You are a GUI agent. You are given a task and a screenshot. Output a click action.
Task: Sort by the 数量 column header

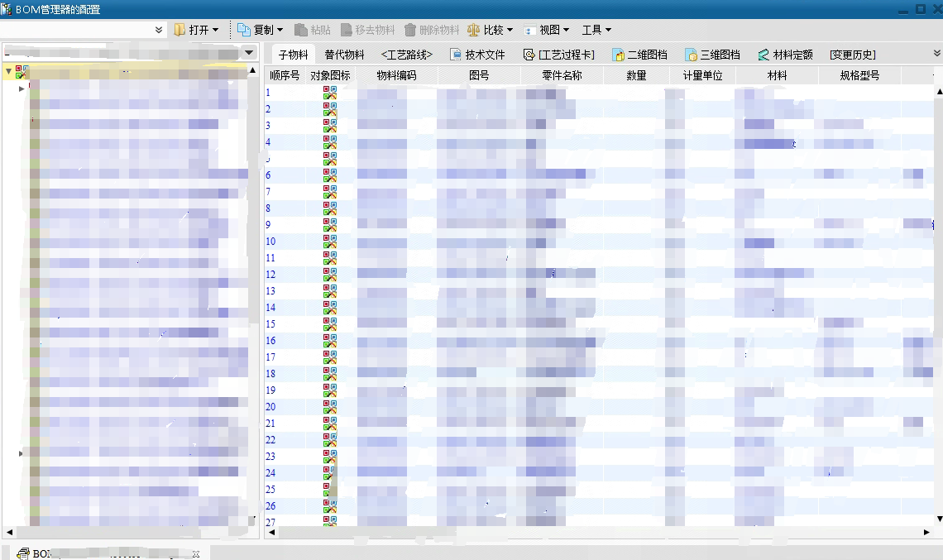coord(636,75)
